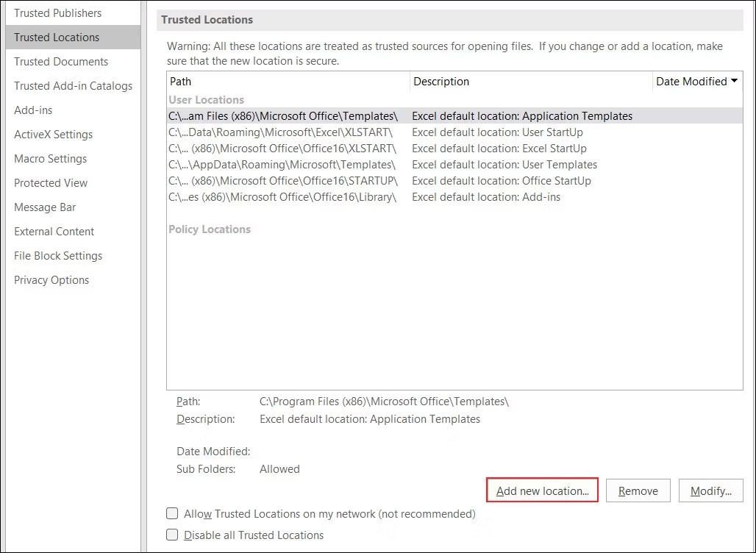
Task: Open the Modify location dialog
Action: pyautogui.click(x=710, y=490)
